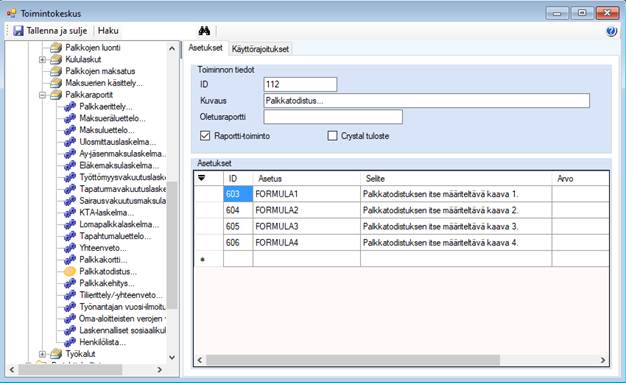Toggle the Raportti-toiminto checkbox
This screenshot has width=626, height=383.
click(x=205, y=136)
